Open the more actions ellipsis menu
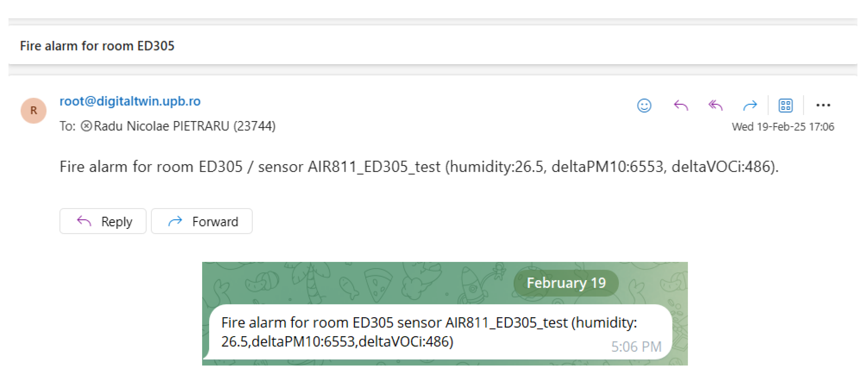 pyautogui.click(x=823, y=106)
